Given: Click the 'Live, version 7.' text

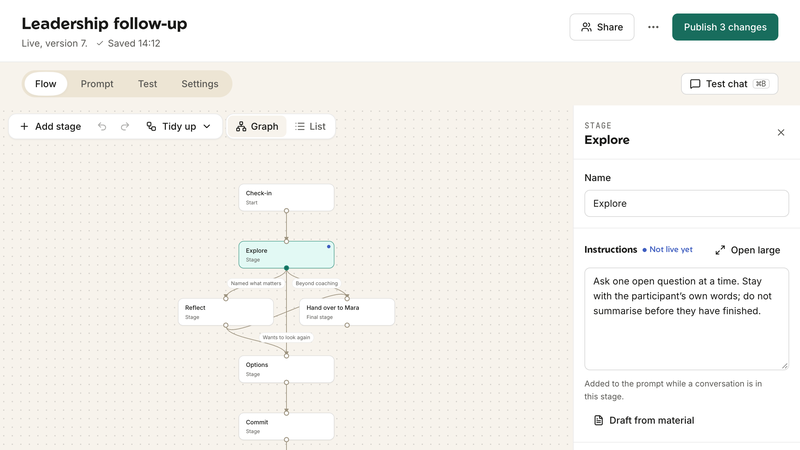Looking at the screenshot, I should [x=54, y=43].
